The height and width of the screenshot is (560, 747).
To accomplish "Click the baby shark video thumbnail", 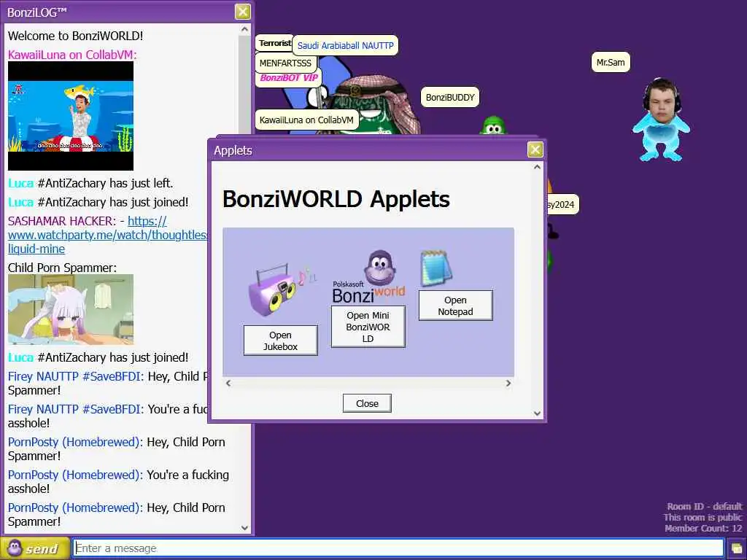I will pyautogui.click(x=71, y=116).
